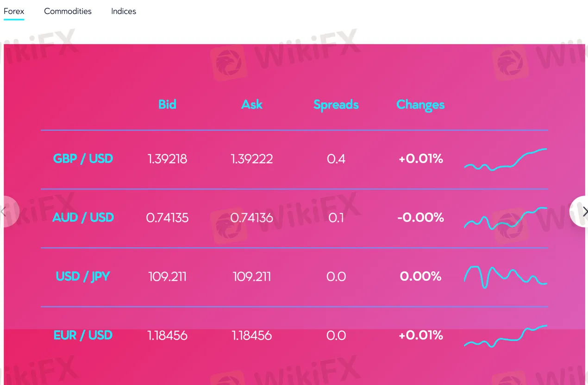Open the AUD / USD pair
This screenshot has width=588, height=385.
[x=83, y=217]
